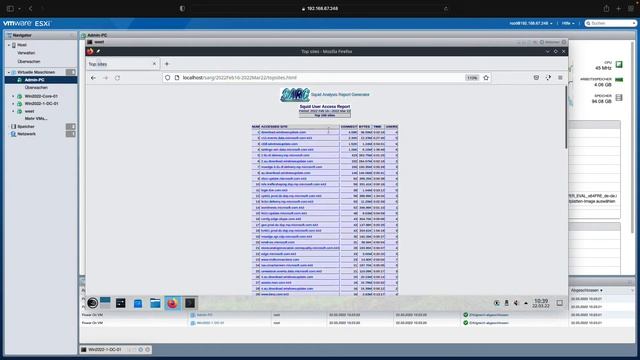Viewport: 640px width, 360px height.
Task: Go back in the Firefox browser
Action: (x=93, y=78)
